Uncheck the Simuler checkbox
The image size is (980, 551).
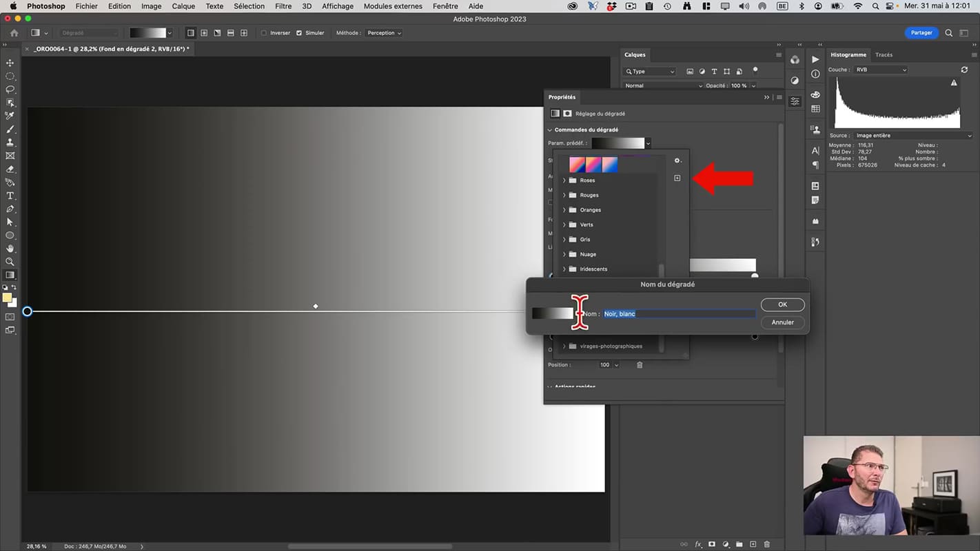pyautogui.click(x=298, y=33)
